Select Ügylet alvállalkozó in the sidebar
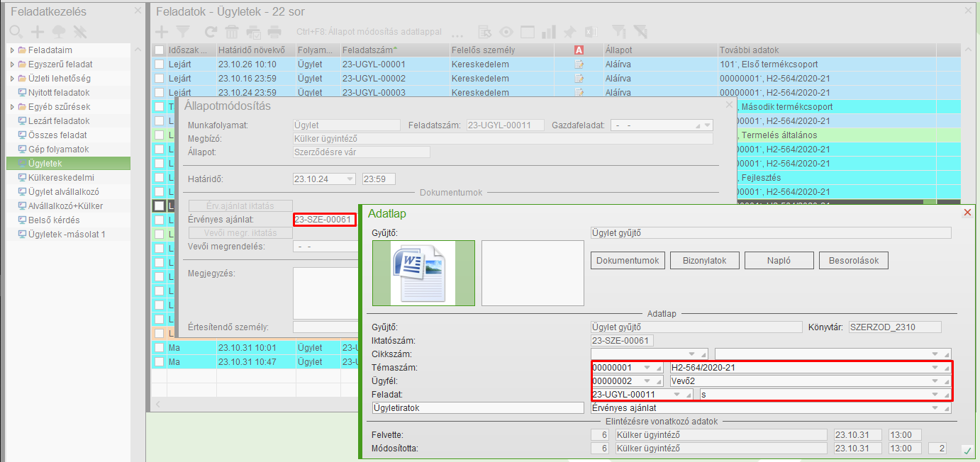The width and height of the screenshot is (980, 462). 63,192
